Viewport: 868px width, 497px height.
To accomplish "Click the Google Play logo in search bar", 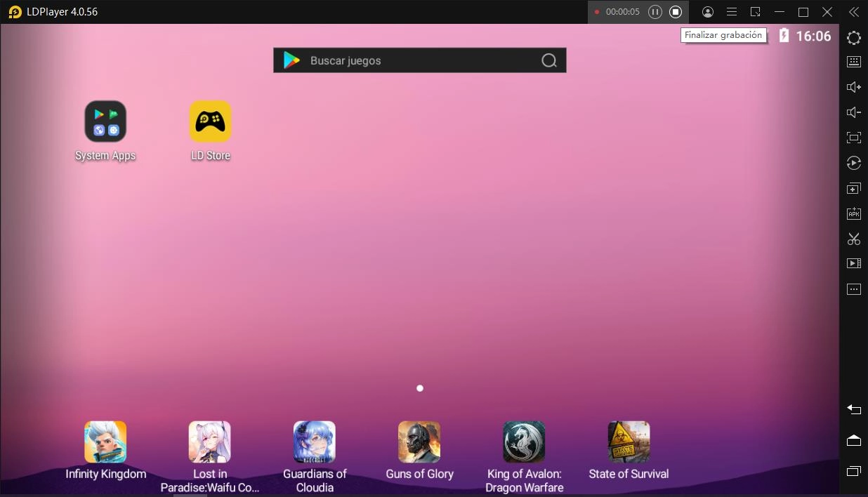I will [291, 60].
